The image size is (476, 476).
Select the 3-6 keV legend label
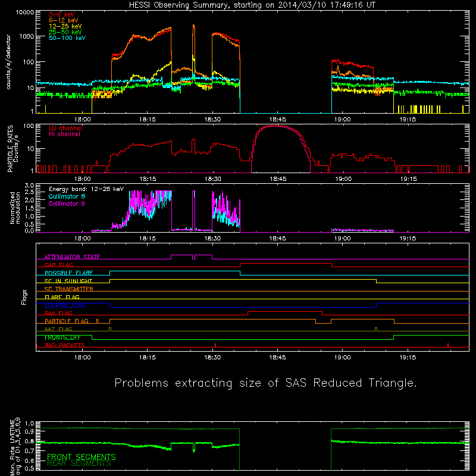click(x=62, y=14)
